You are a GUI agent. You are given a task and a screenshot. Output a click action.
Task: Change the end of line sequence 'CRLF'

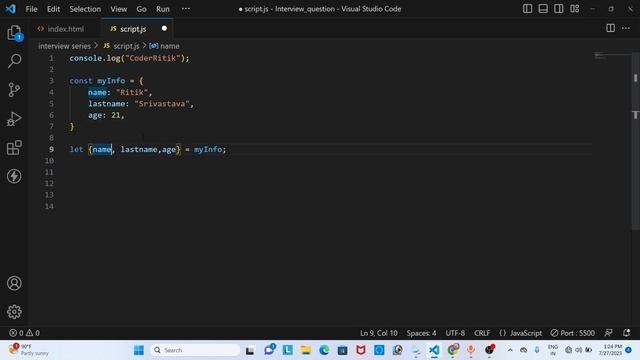pos(482,333)
